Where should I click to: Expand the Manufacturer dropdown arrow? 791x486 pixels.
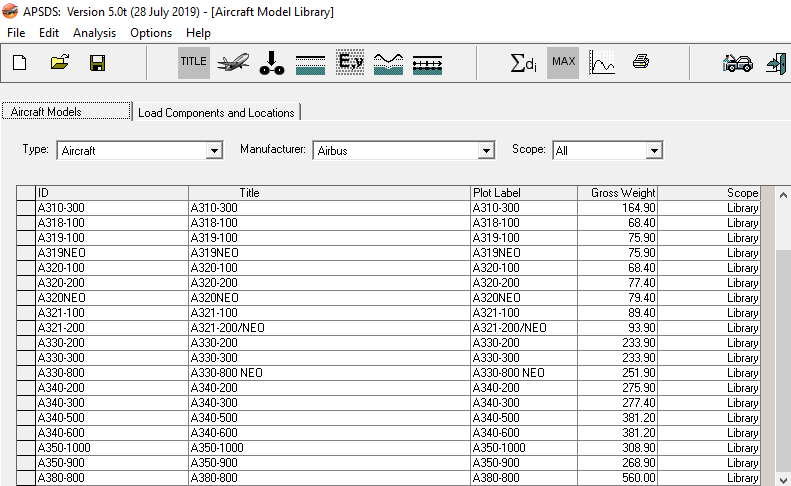click(486, 150)
